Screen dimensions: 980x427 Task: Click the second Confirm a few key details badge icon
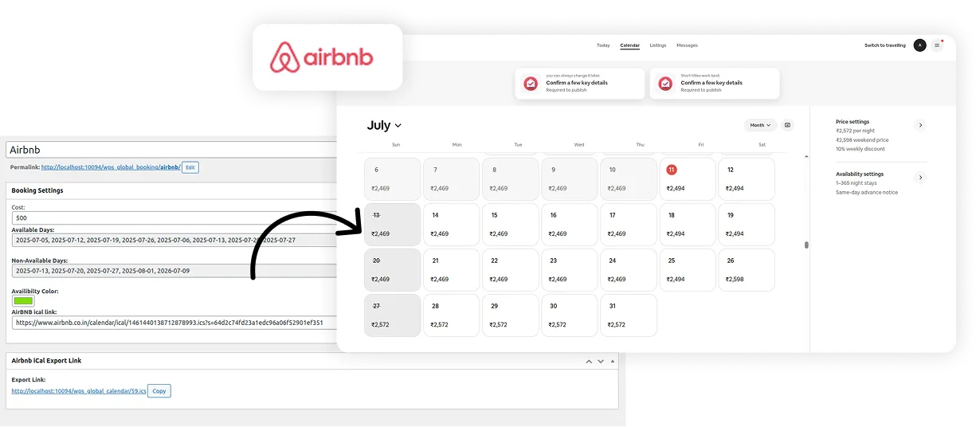[665, 83]
